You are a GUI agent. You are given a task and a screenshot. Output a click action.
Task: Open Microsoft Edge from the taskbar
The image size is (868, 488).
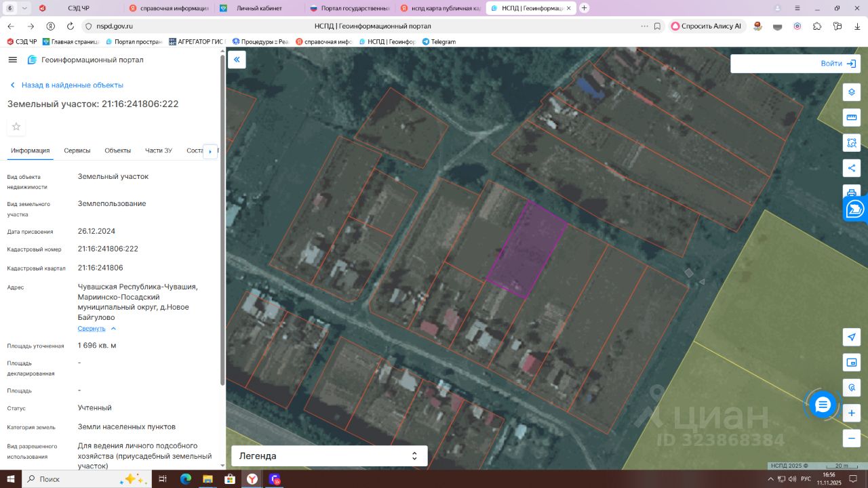(186, 479)
